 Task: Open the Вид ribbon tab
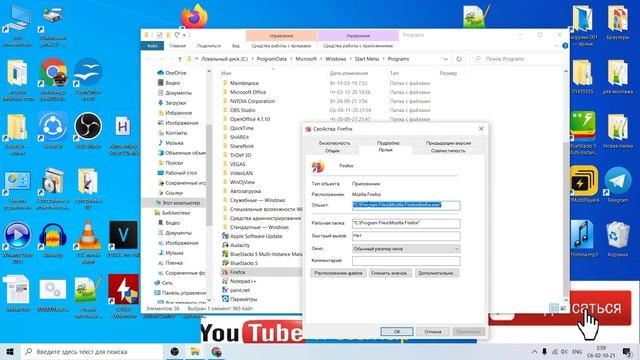pyautogui.click(x=236, y=46)
